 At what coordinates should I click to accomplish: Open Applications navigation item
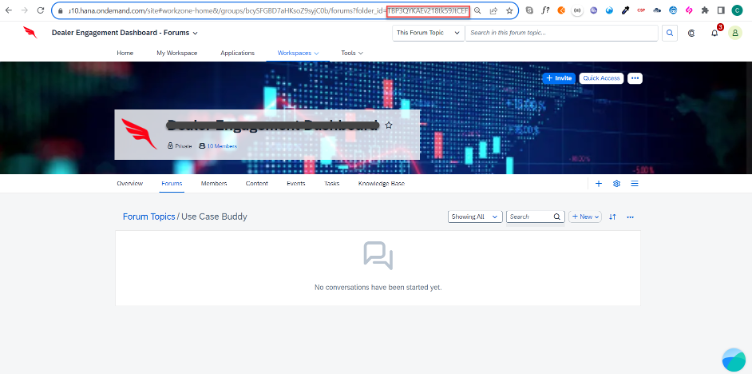(237, 53)
